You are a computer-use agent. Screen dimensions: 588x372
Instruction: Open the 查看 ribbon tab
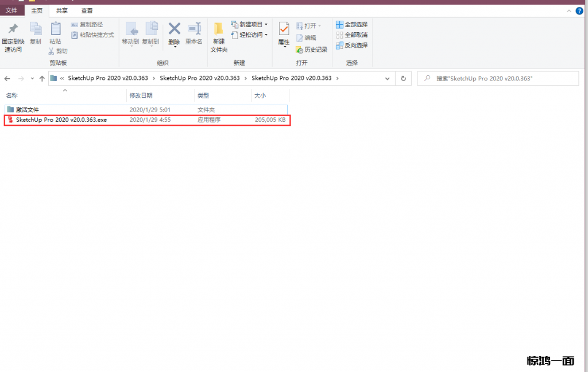click(87, 10)
